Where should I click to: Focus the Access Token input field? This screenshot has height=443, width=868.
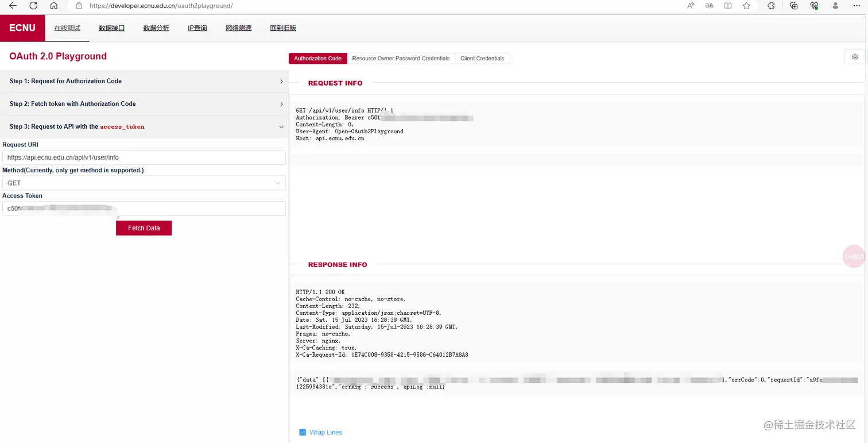(x=144, y=209)
